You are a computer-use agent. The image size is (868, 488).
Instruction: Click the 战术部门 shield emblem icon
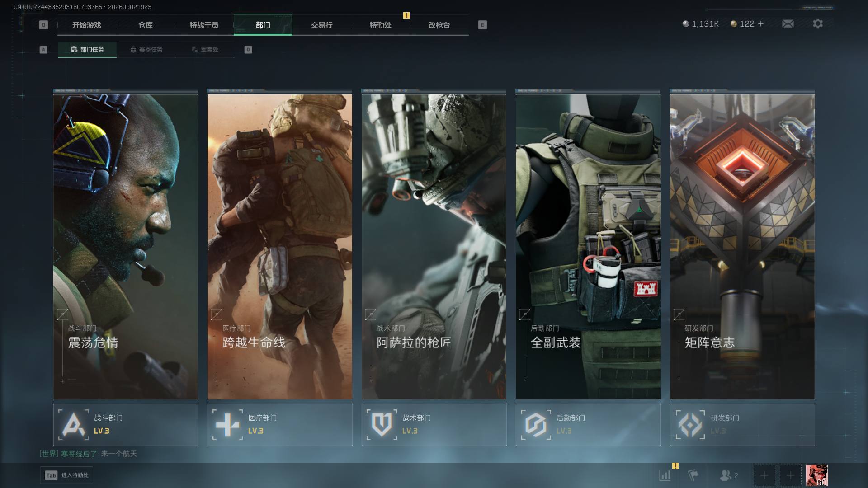[x=382, y=425]
